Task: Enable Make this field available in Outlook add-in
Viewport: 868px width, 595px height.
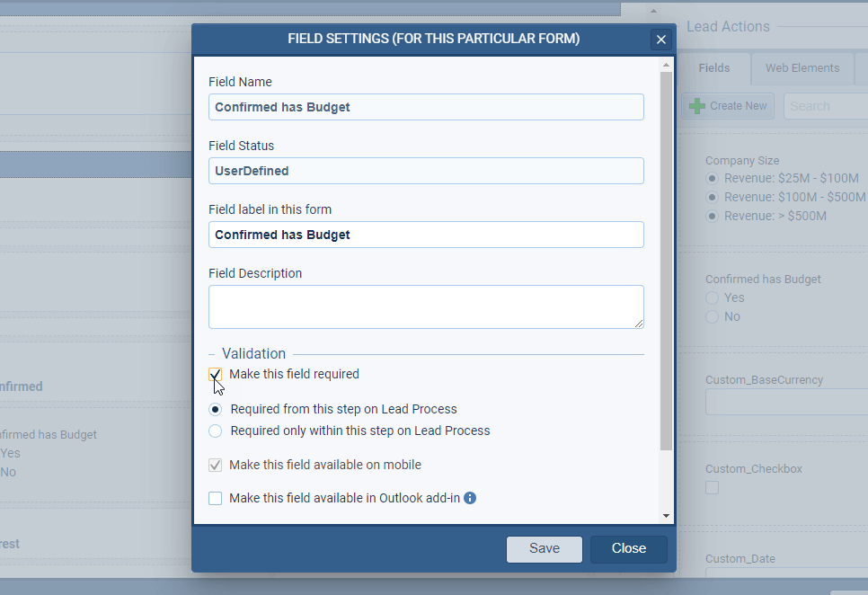Action: click(x=216, y=499)
